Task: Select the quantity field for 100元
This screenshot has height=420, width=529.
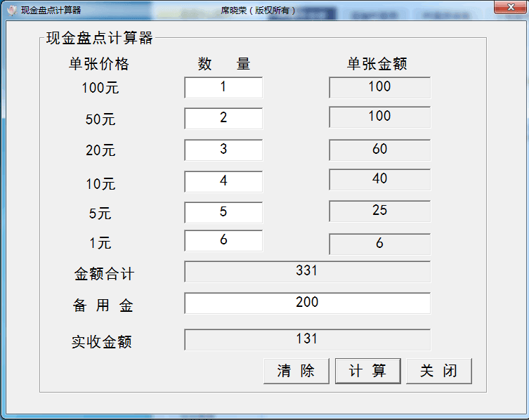Action: pos(223,88)
